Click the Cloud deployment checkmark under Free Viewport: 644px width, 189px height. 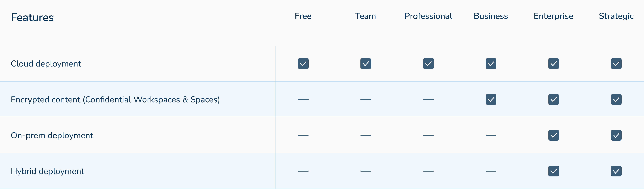pos(303,64)
